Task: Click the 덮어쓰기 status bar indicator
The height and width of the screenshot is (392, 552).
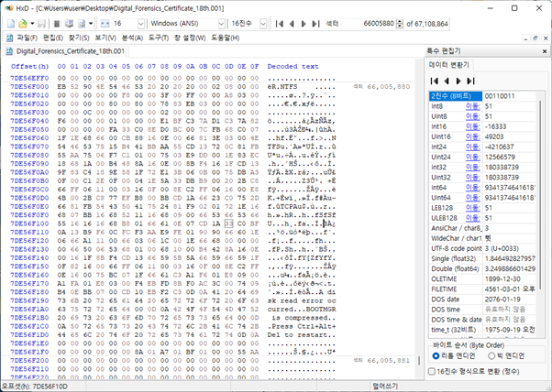Action: tap(385, 387)
